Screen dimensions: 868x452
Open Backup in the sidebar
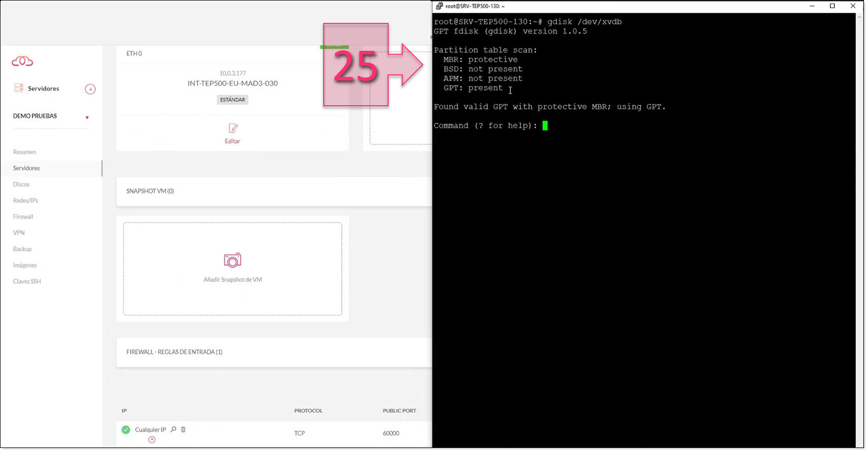[x=22, y=249]
